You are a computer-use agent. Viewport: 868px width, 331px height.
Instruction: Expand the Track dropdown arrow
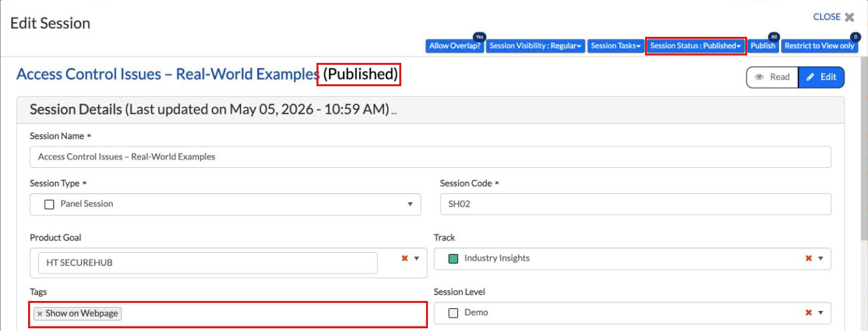[x=821, y=258]
